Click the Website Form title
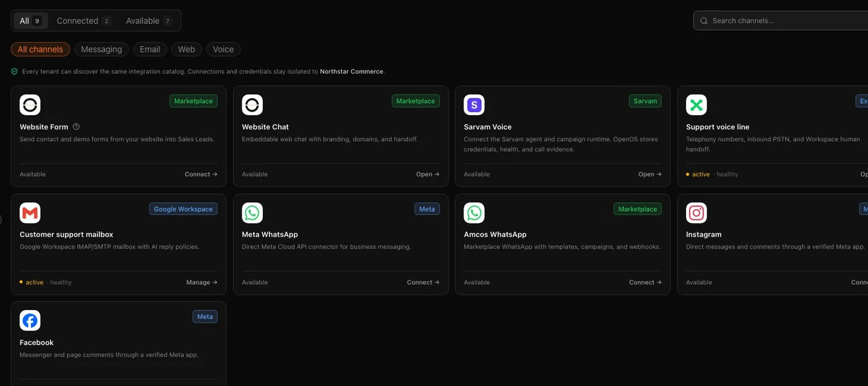The width and height of the screenshot is (868, 386). [x=44, y=127]
